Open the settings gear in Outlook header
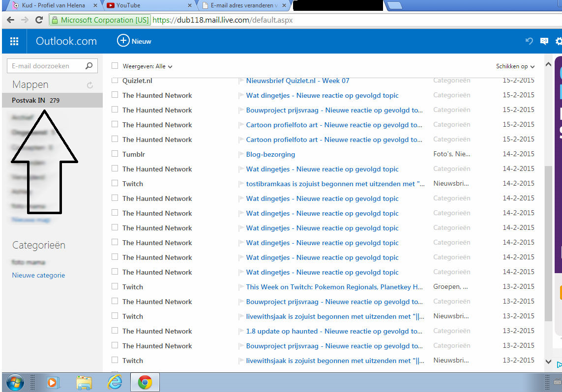Screen dimensions: 562x392 pos(559,42)
